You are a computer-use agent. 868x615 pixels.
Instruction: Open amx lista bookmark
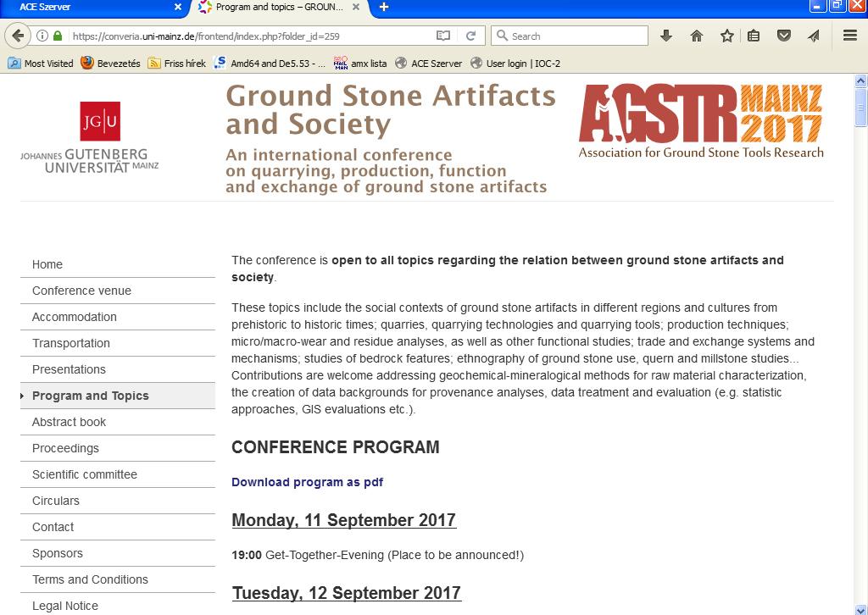360,63
